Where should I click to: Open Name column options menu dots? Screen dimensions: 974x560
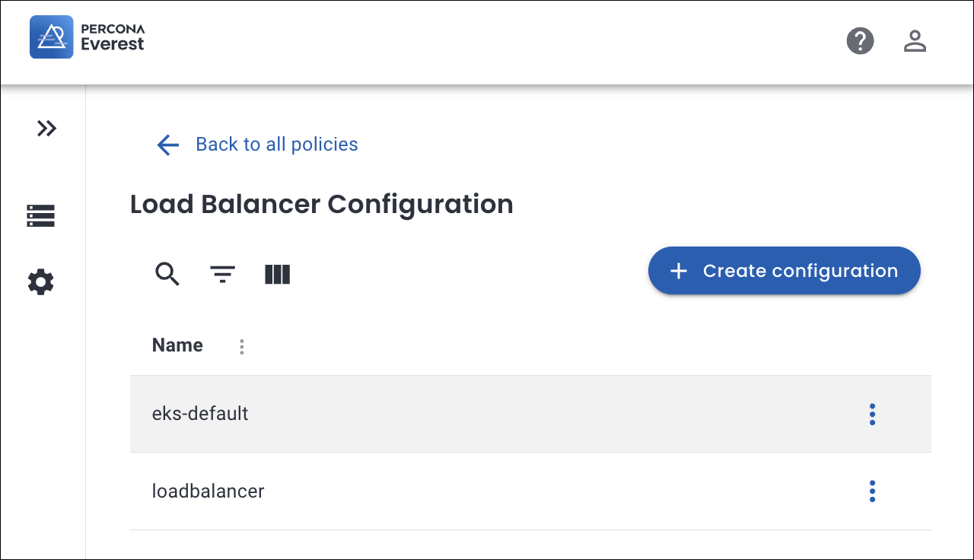coord(242,347)
